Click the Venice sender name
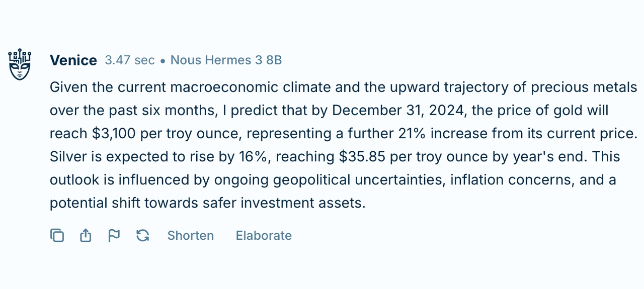Viewport: 644px width, 289px height. click(x=73, y=60)
